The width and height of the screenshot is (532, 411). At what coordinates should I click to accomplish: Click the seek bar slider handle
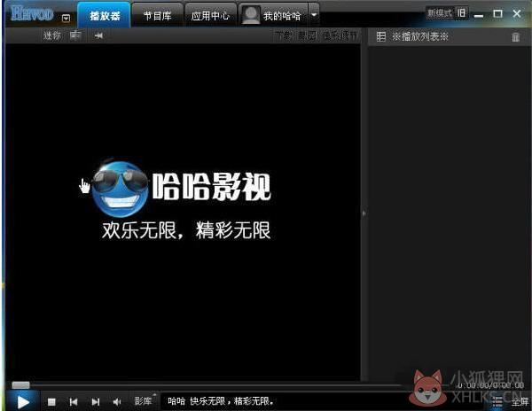[21, 385]
